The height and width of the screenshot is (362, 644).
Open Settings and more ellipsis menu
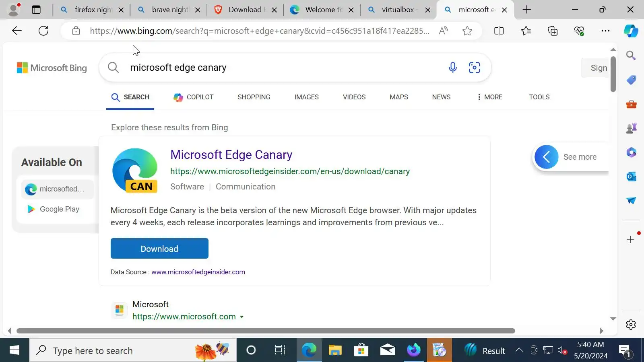coord(605,31)
